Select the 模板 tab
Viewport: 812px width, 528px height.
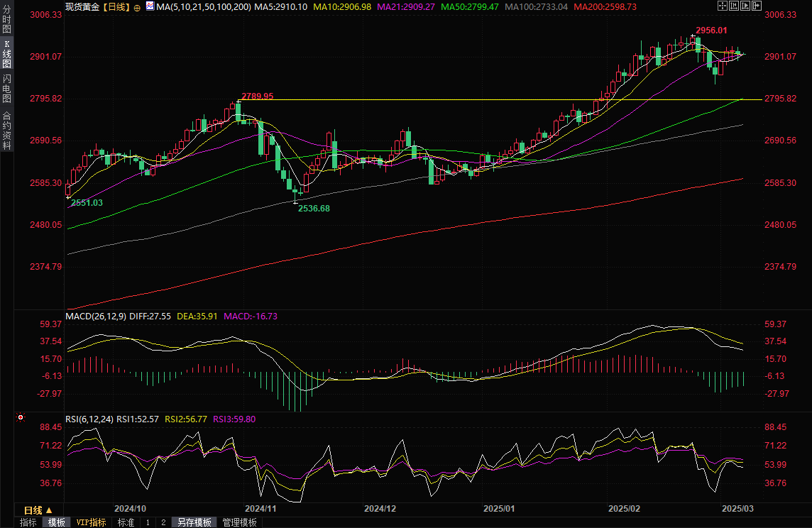[57, 522]
